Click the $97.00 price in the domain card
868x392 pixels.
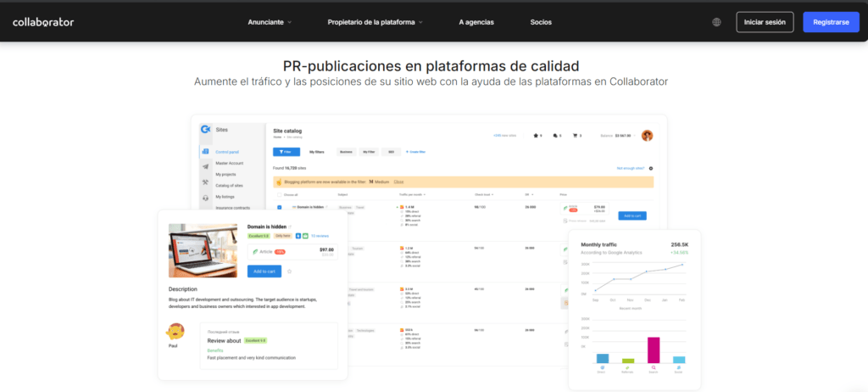point(326,249)
